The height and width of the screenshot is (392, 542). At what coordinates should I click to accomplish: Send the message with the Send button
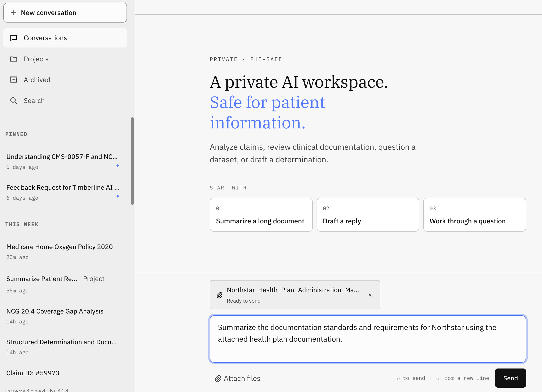[510, 378]
